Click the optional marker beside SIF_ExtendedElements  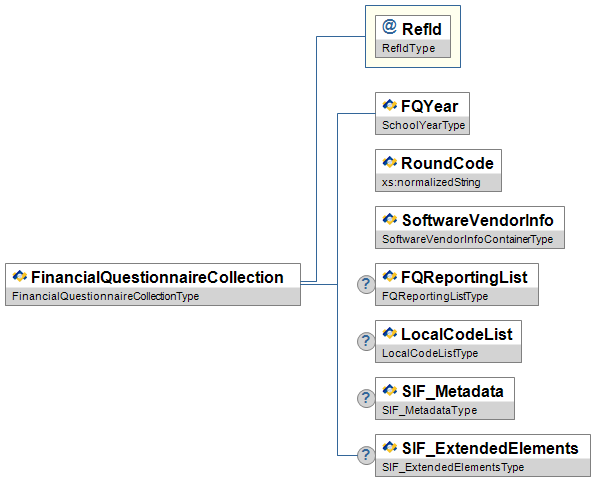click(x=366, y=456)
